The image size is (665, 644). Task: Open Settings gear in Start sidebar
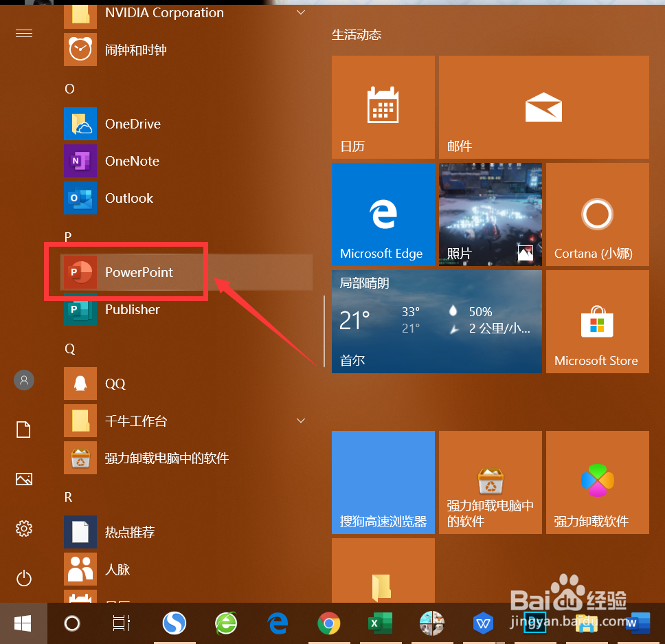coord(24,529)
